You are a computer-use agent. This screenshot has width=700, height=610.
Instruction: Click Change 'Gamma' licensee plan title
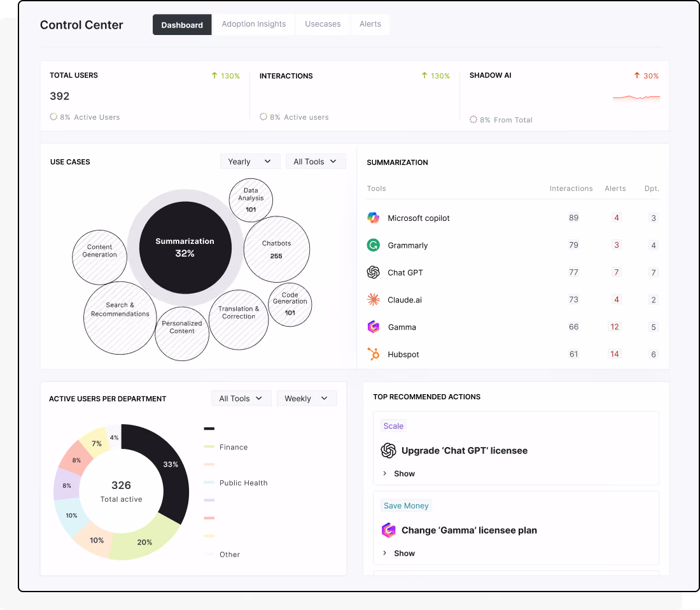(x=469, y=530)
